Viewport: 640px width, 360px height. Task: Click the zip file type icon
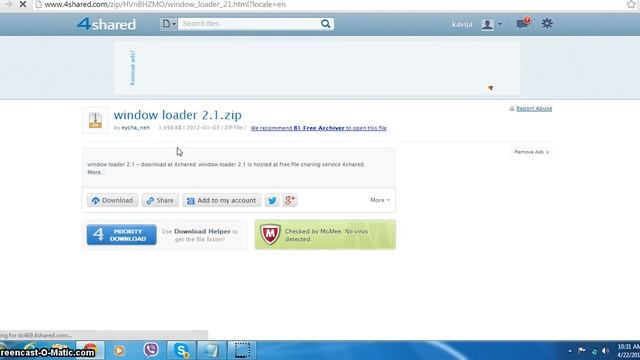(x=96, y=120)
